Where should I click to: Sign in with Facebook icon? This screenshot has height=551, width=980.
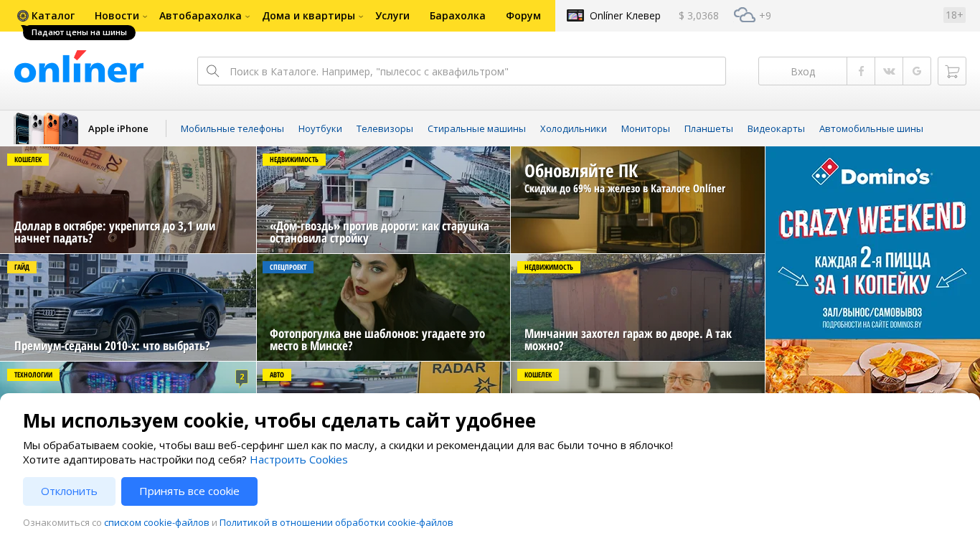(x=861, y=71)
